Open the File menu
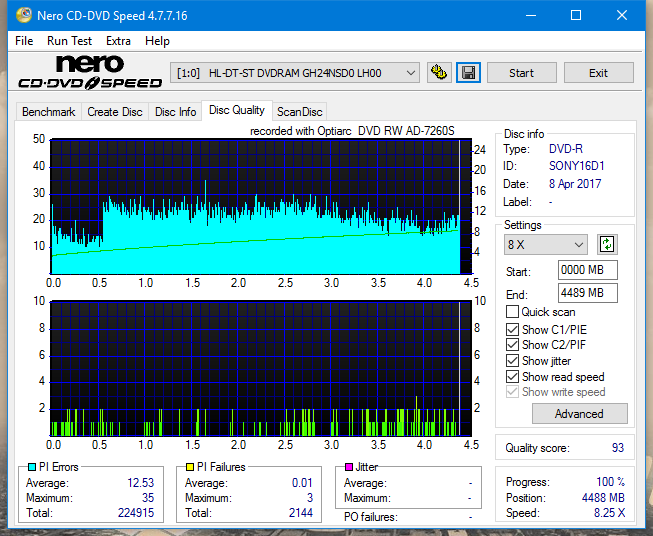This screenshot has width=653, height=536. tap(24, 41)
